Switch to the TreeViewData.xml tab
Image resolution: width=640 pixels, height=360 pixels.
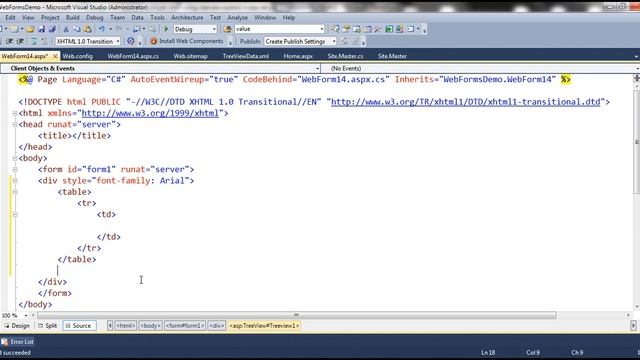point(246,56)
